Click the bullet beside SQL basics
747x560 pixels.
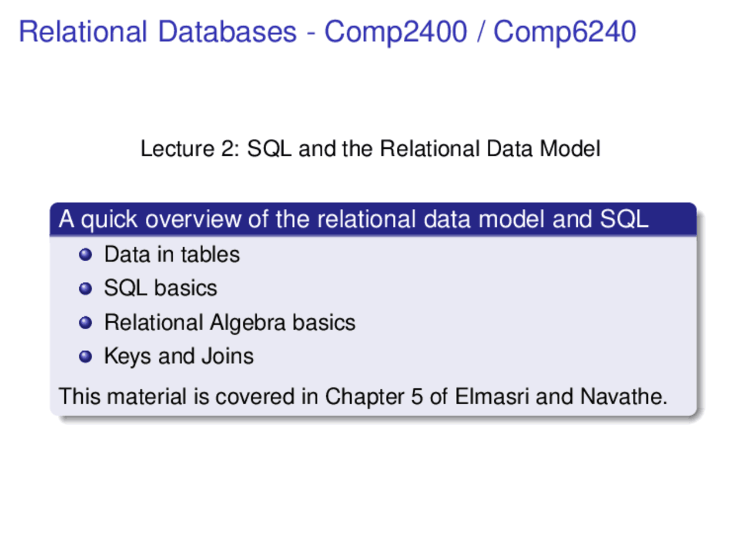click(x=85, y=289)
